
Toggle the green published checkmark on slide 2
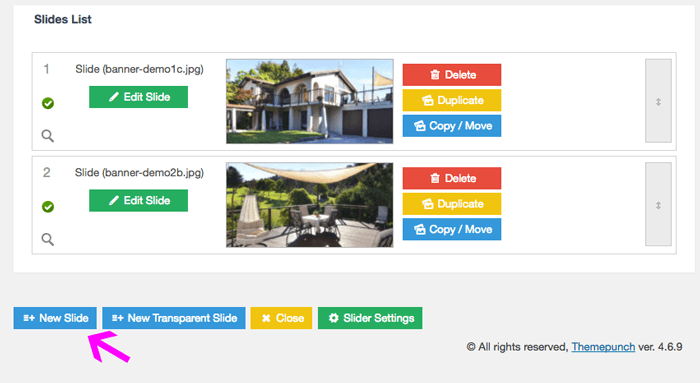pos(48,207)
